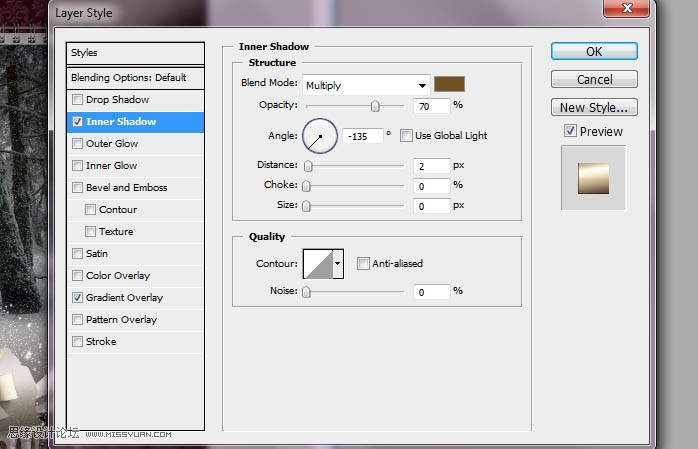Enable the Color Overlay checkbox
The image size is (698, 449).
(x=77, y=275)
